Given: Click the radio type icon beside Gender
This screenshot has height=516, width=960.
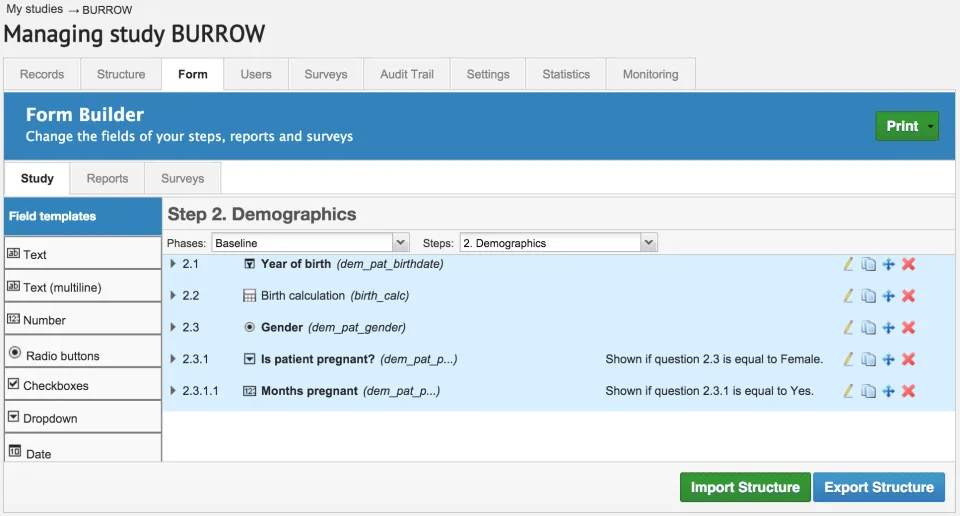Looking at the screenshot, I should tap(249, 327).
